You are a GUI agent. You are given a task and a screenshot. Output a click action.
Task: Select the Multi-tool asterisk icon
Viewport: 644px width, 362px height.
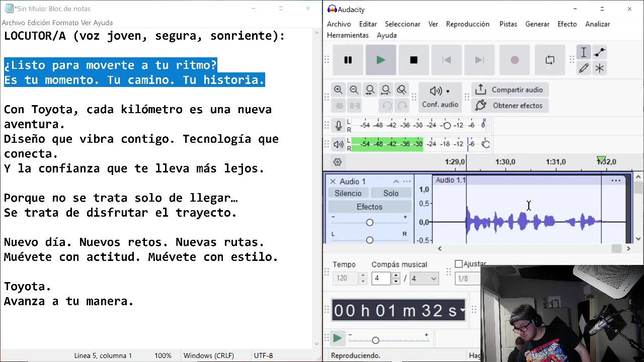[x=600, y=68]
